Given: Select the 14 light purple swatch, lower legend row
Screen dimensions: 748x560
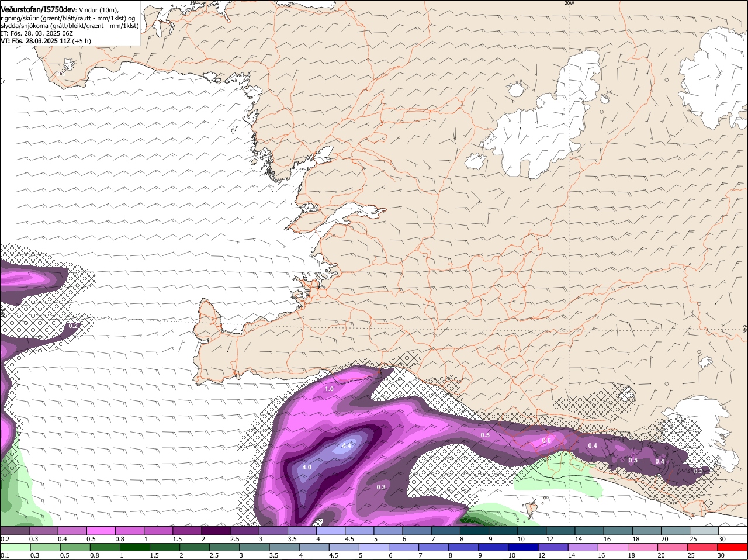Looking at the screenshot, I should click(x=583, y=547).
